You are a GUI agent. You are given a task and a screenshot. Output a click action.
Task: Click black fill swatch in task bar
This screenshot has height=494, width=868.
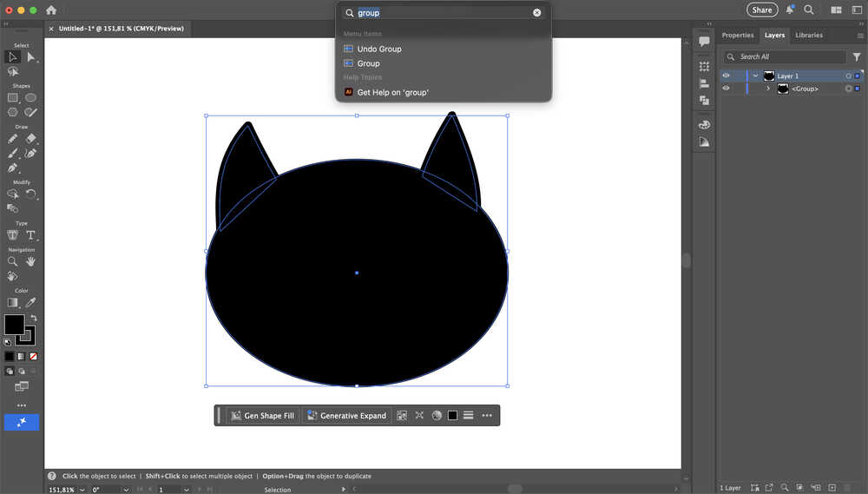click(453, 415)
